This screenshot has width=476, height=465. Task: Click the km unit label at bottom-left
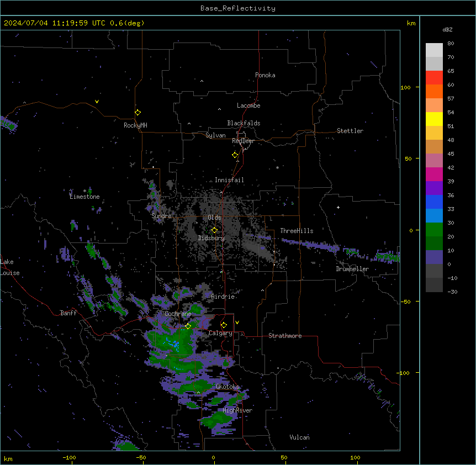[8, 458]
